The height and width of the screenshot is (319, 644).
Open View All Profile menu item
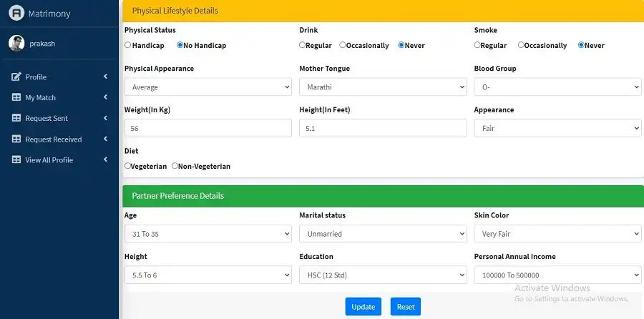pos(49,160)
